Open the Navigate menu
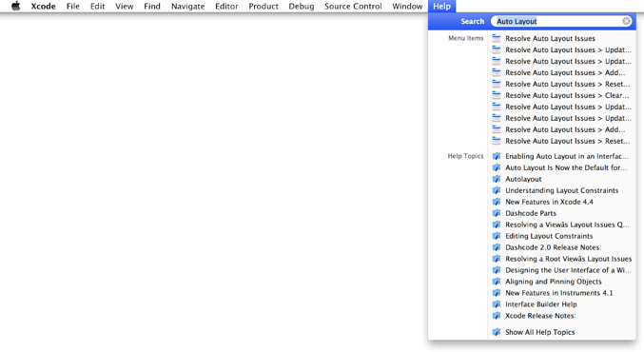Screen dimensions: 644x352 [187, 6]
